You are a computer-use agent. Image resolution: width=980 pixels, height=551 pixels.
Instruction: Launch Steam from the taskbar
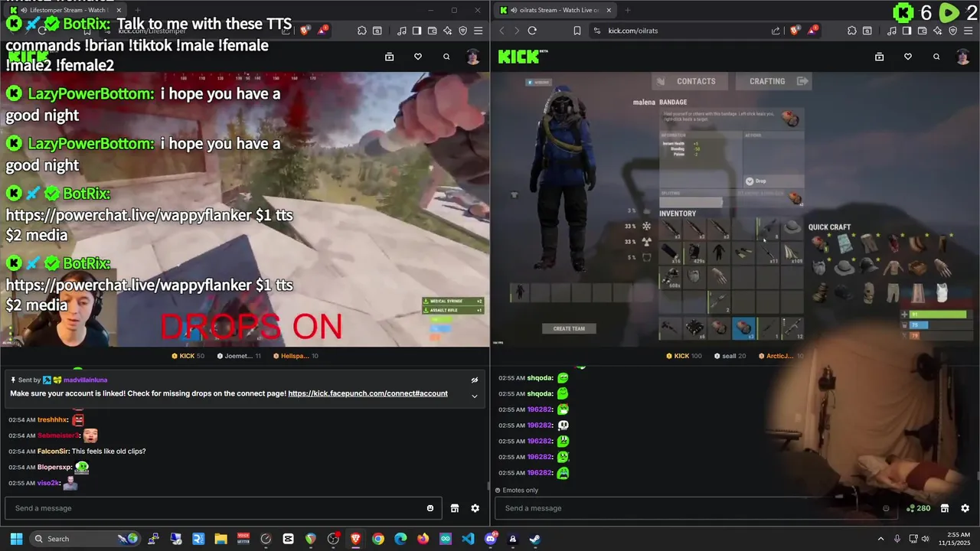click(534, 539)
